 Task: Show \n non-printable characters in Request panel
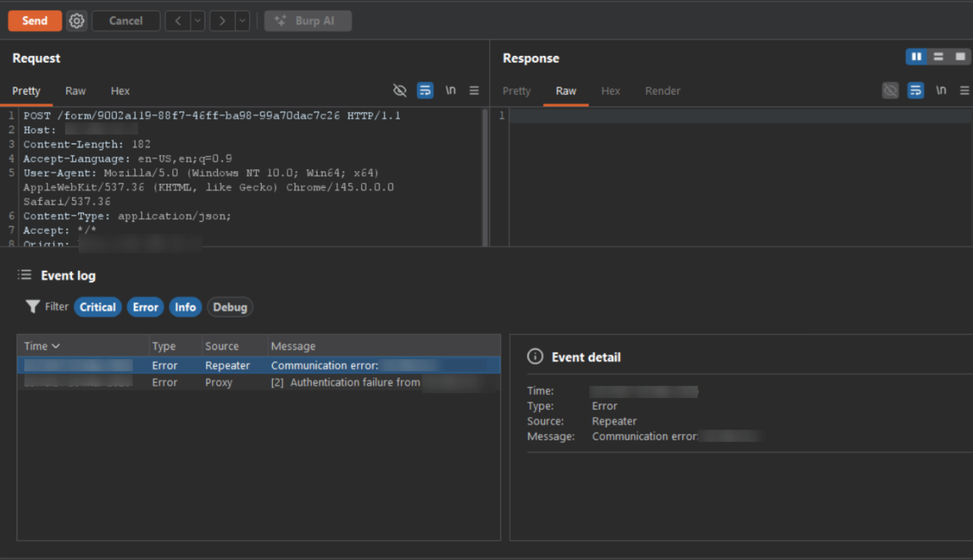point(451,91)
